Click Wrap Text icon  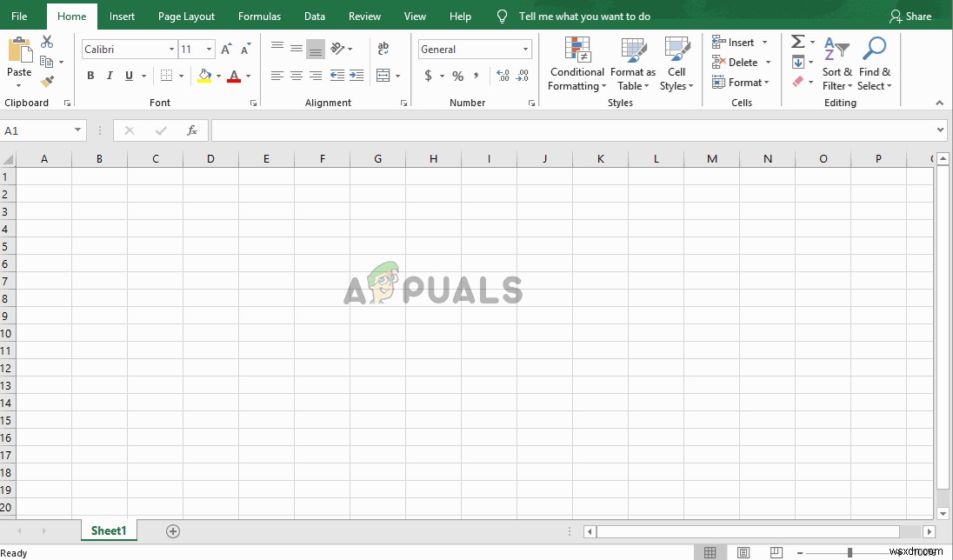[x=383, y=48]
